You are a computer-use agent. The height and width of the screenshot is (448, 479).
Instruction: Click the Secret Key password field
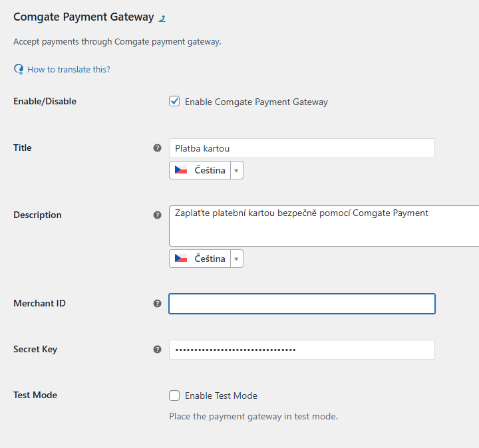(x=302, y=350)
